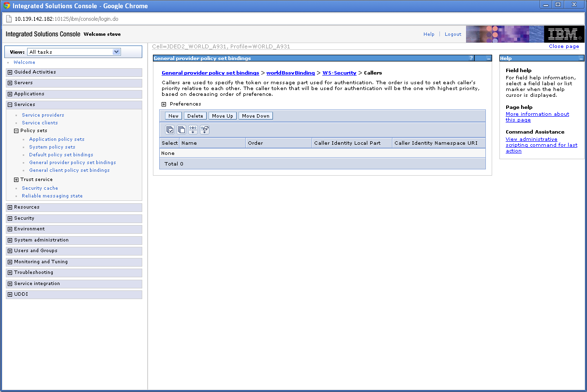
Task: Click the Logout link
Action: [x=453, y=34]
